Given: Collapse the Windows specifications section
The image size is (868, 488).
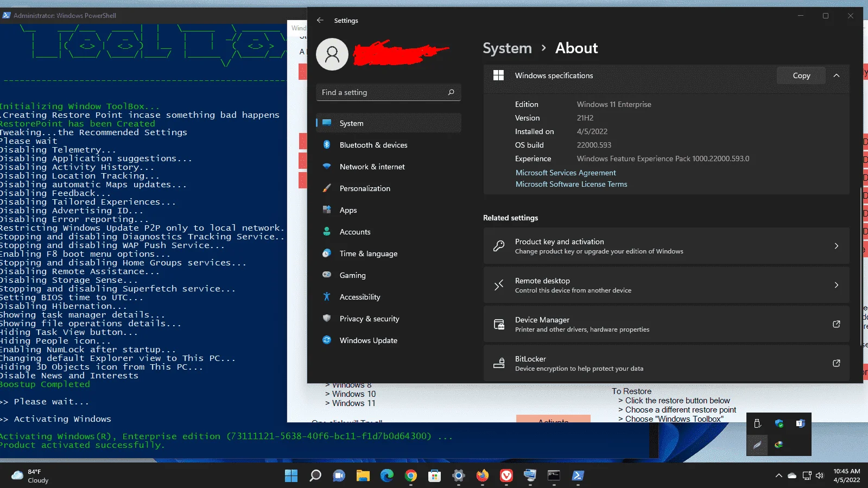Looking at the screenshot, I should click(x=837, y=75).
